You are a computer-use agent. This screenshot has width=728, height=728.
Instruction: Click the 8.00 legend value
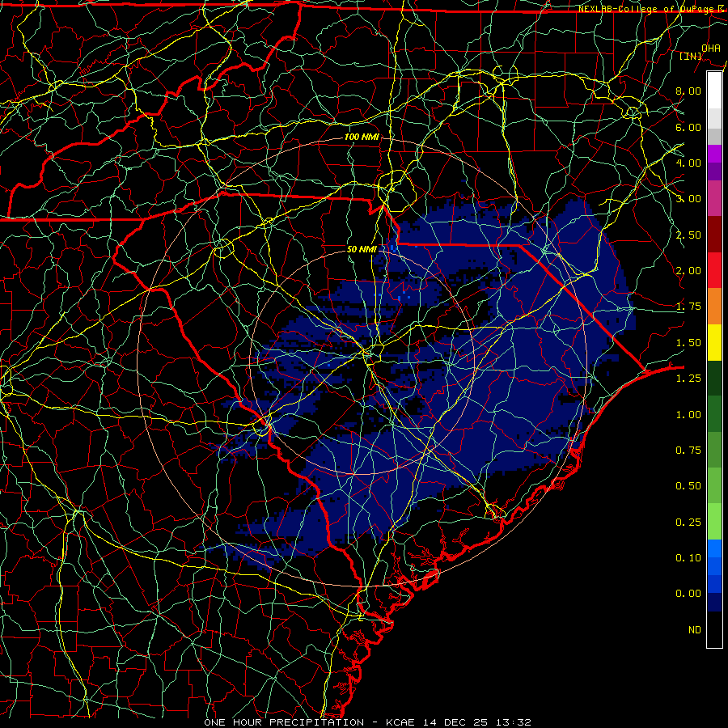click(688, 91)
